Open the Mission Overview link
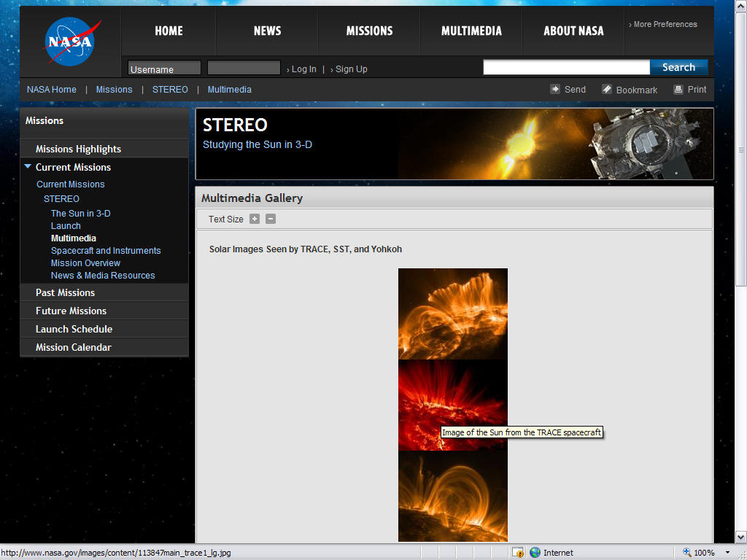Screen dimensions: 747x560 point(86,262)
